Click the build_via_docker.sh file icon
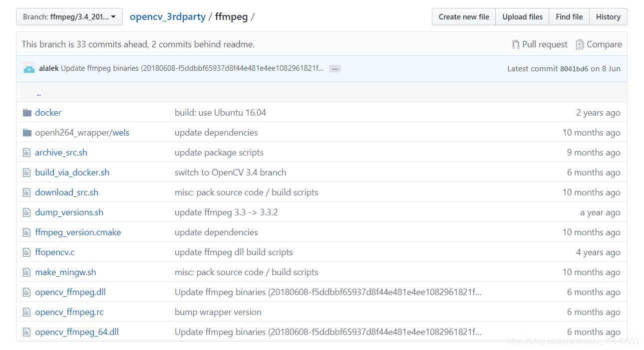The image size is (644, 350). coord(27,173)
